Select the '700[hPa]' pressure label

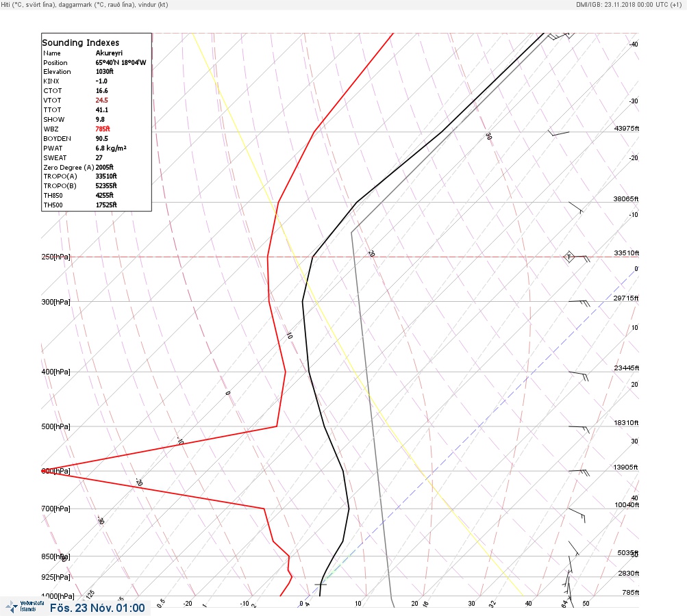click(55, 509)
